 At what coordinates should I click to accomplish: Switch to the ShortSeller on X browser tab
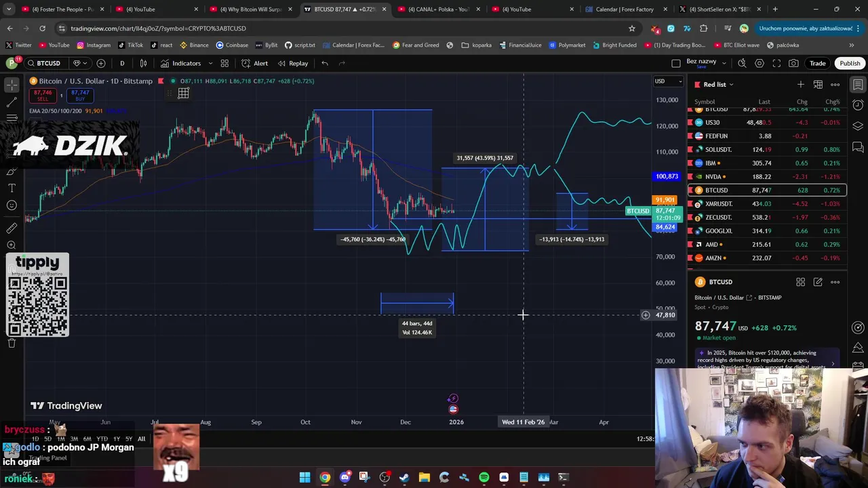(x=719, y=9)
